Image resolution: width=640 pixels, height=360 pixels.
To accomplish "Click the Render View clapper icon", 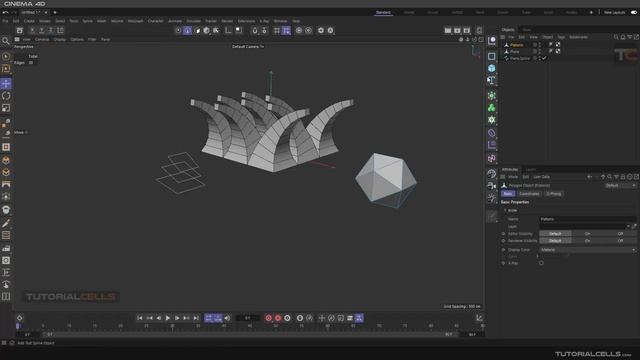I will coord(448,31).
